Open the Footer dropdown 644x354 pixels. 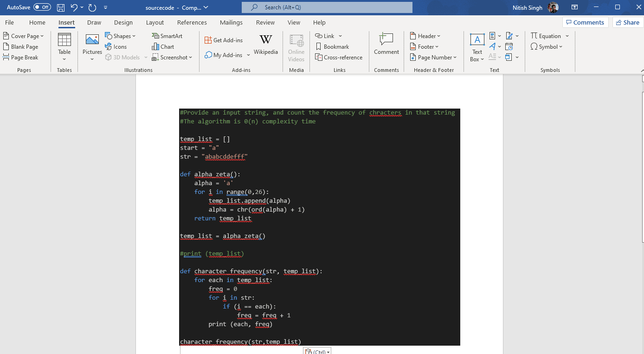(x=424, y=46)
